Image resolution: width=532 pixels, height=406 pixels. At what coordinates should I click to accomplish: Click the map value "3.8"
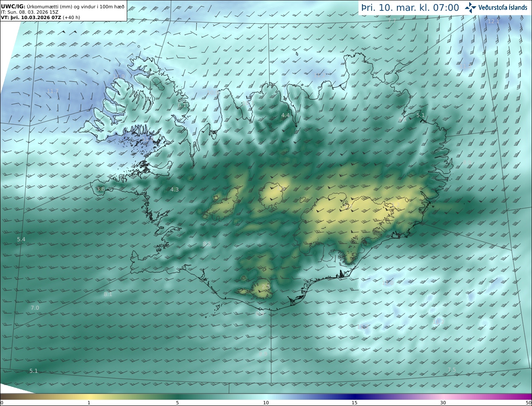(x=101, y=189)
